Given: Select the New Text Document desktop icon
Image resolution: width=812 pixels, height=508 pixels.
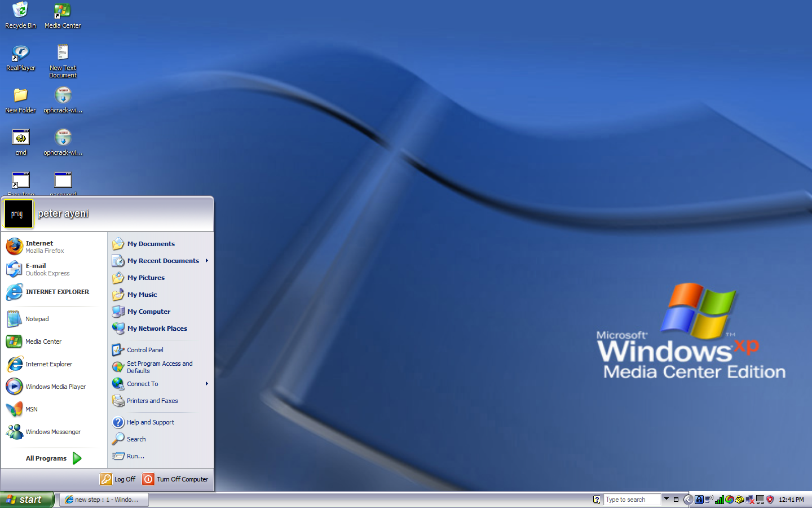Looking at the screenshot, I should pyautogui.click(x=63, y=61).
